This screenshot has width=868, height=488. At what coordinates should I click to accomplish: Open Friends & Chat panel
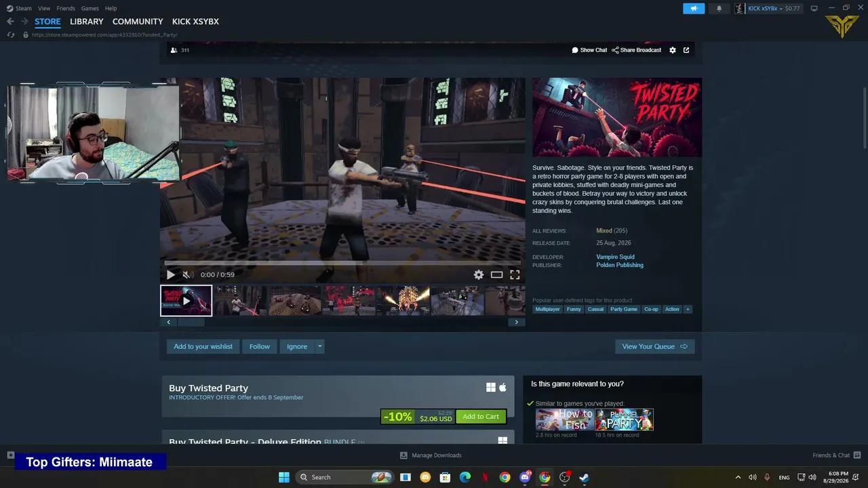(836, 455)
